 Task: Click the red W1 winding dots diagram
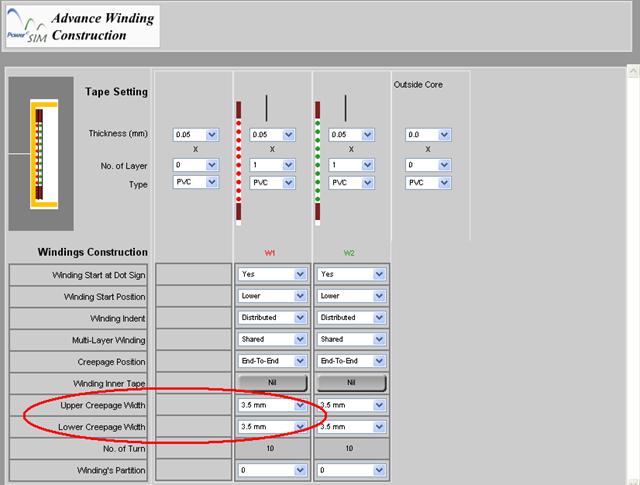(239, 160)
